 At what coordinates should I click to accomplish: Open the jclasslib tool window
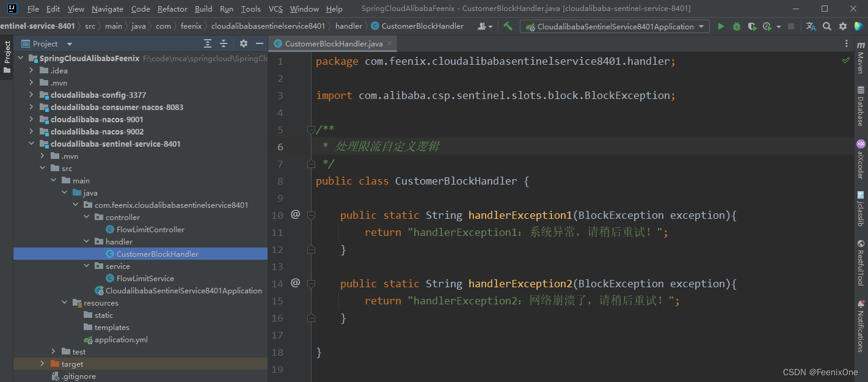click(x=861, y=209)
